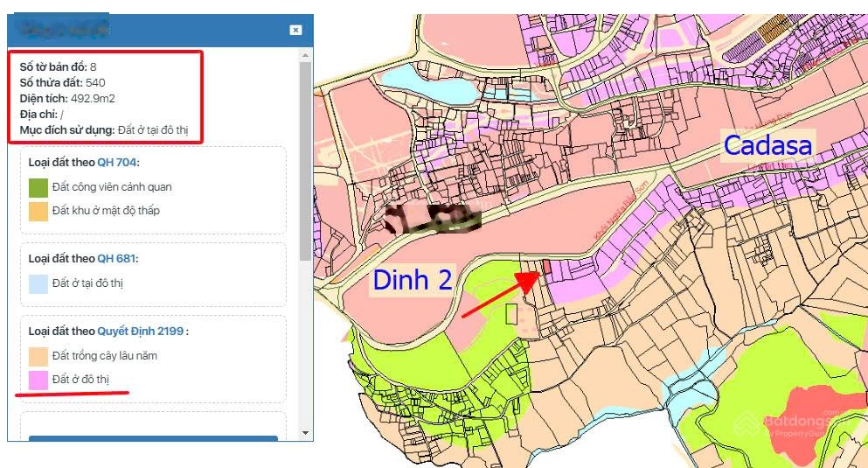Click the popup's vertical scrollbar thumb
Viewport: 868px width, 468px height.
click(x=305, y=157)
